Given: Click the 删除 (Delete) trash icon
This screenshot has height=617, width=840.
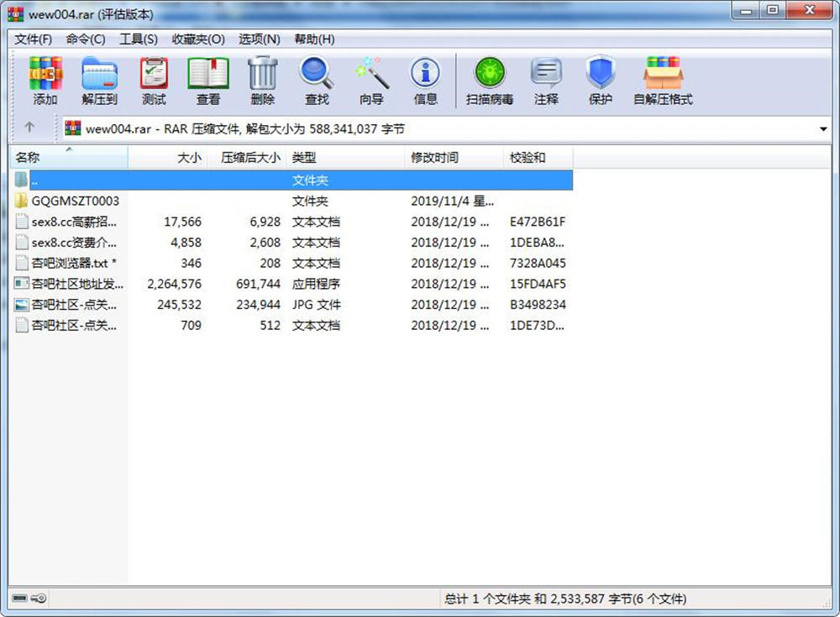Looking at the screenshot, I should 262,73.
